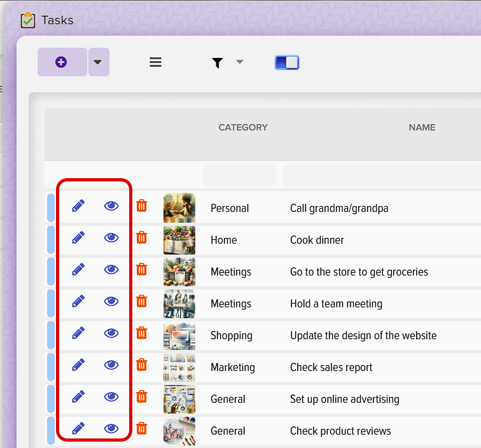The height and width of the screenshot is (448, 481).
Task: Select the blue row marker for Check sales report
Action: [x=51, y=367]
